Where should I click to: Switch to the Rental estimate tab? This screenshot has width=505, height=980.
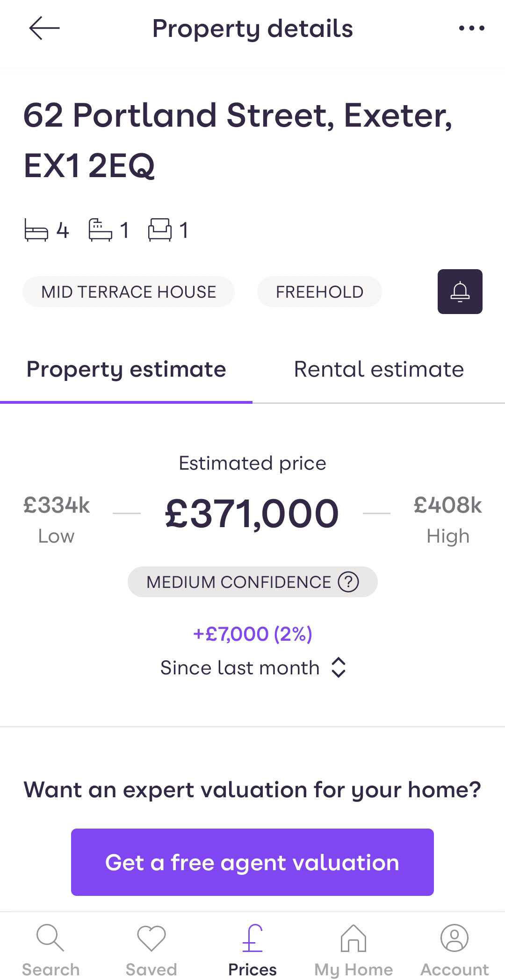pyautogui.click(x=379, y=370)
